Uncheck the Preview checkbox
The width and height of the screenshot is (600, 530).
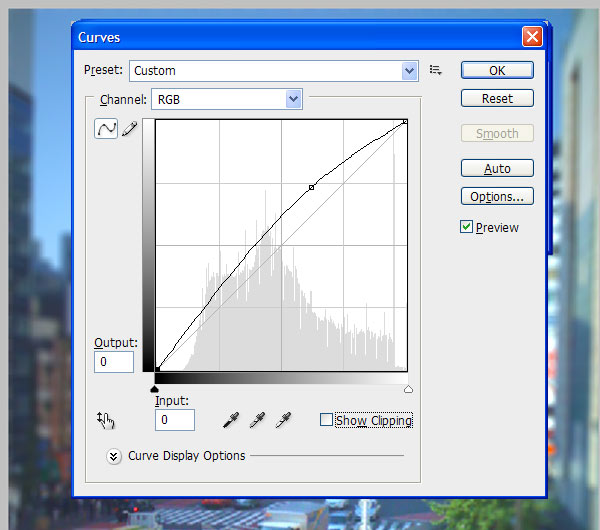tap(466, 227)
